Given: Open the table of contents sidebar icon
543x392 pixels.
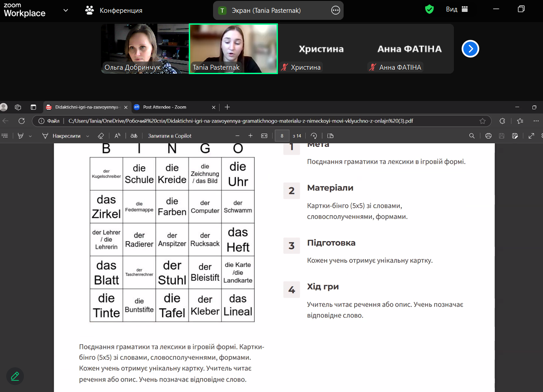Looking at the screenshot, I should pyautogui.click(x=5, y=136).
